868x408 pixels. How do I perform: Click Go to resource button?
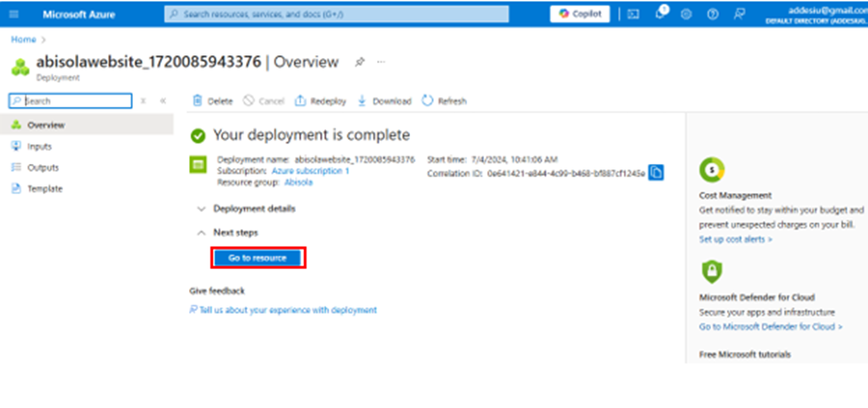[258, 258]
